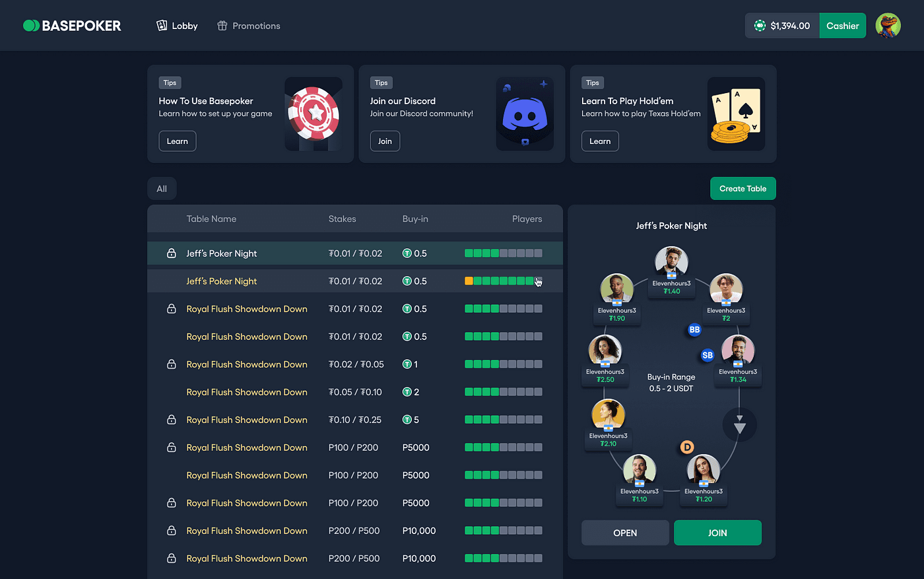Click players bar on ₮0.05 / ₮0.10 row
The width and height of the screenshot is (924, 579).
click(x=504, y=392)
